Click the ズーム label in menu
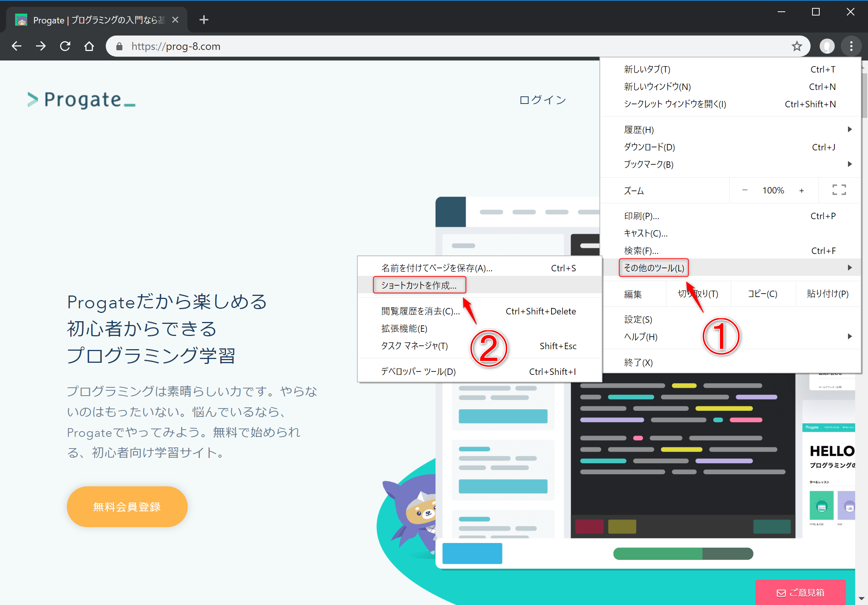868x605 pixels. coord(633,191)
